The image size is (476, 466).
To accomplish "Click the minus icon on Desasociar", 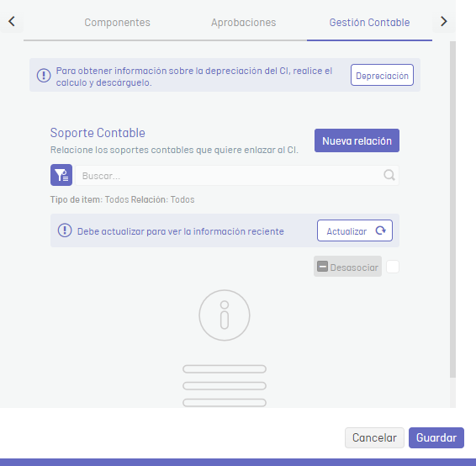I will point(322,267).
